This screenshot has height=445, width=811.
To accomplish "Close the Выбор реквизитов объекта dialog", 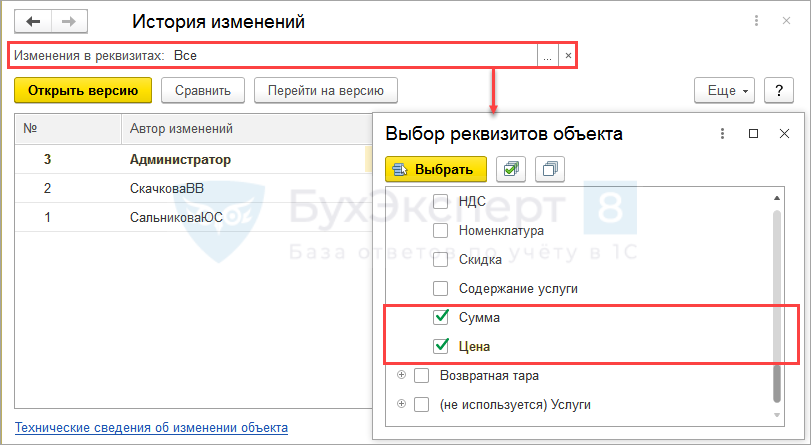I will pyautogui.click(x=784, y=134).
